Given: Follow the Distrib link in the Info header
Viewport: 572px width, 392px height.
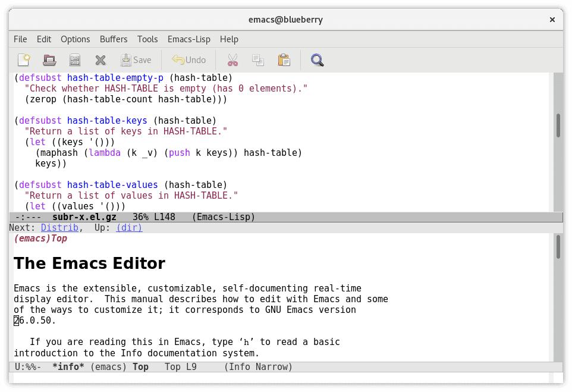Looking at the screenshot, I should pyautogui.click(x=59, y=228).
